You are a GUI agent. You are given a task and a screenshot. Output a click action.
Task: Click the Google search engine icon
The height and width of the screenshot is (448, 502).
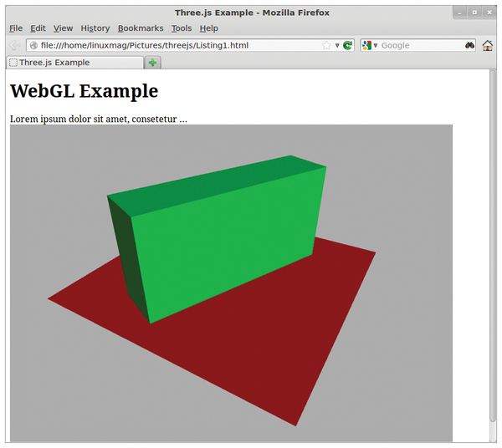366,45
